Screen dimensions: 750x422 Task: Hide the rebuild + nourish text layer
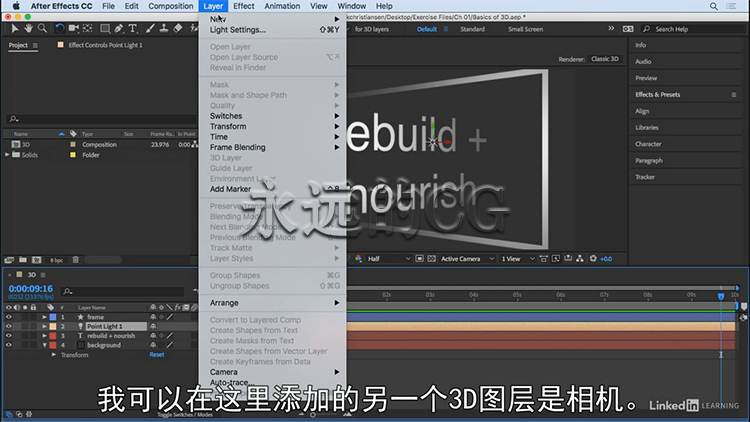[x=9, y=335]
